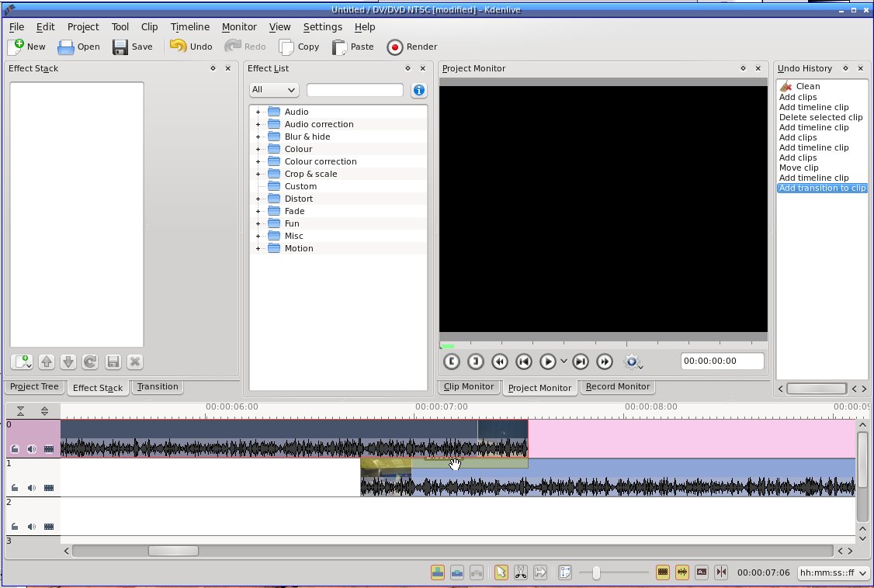Open the All effects filter dropdown
Viewport: 874px width, 588px height.
[x=274, y=90]
